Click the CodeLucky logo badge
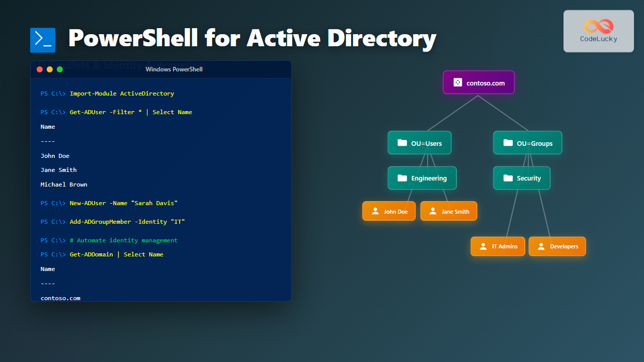The width and height of the screenshot is (644, 362). click(x=598, y=31)
